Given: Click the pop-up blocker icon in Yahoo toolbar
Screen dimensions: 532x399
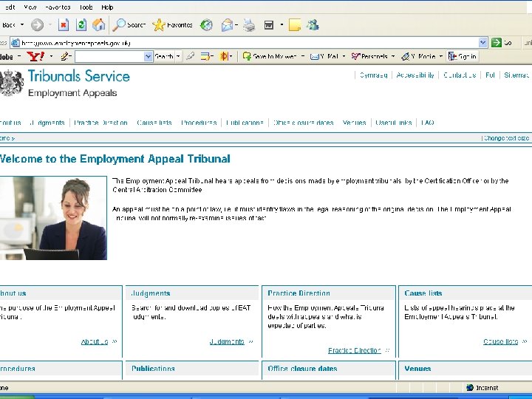Looking at the screenshot, I should [x=205, y=56].
